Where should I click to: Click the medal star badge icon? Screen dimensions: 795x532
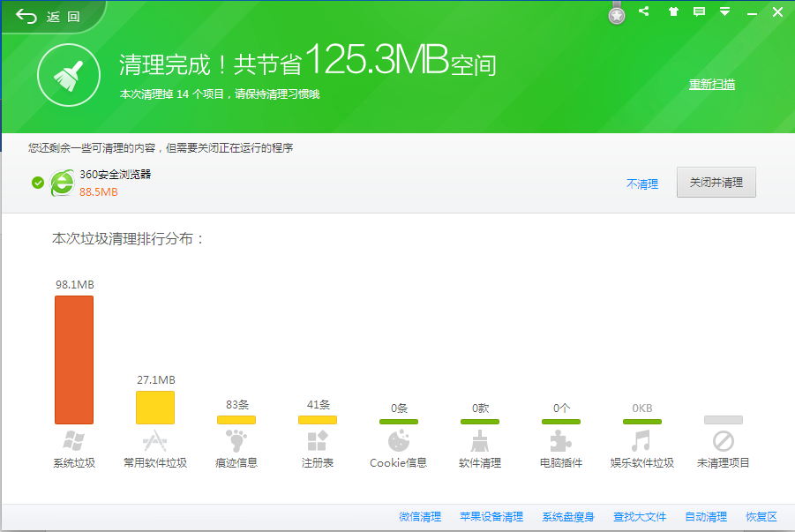617,14
